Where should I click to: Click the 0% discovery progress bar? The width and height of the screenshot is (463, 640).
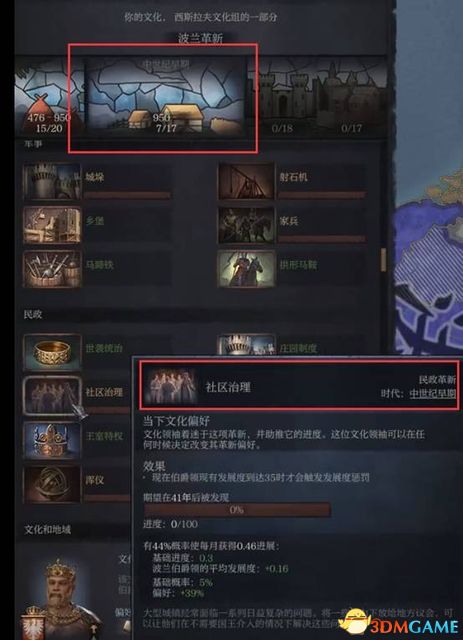(x=237, y=510)
